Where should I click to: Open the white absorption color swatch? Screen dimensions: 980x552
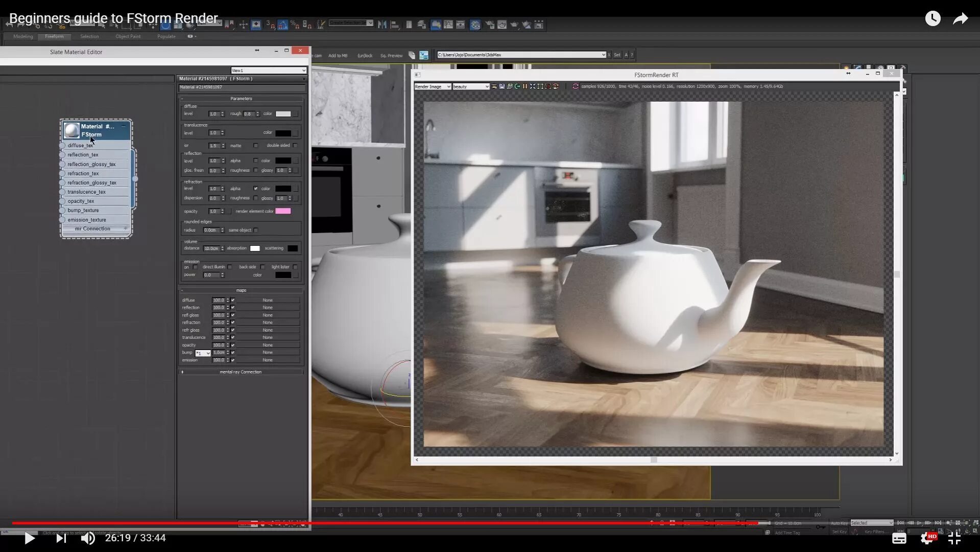pos(255,248)
